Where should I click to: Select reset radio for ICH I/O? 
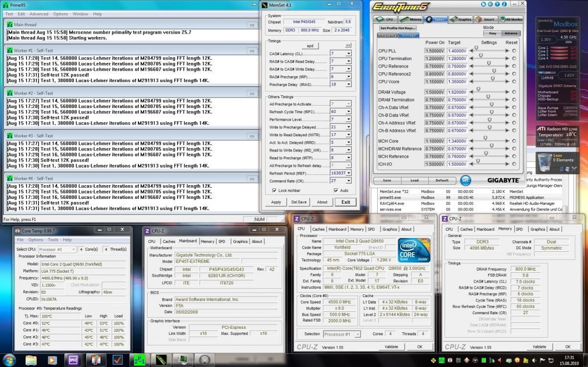coord(514,164)
